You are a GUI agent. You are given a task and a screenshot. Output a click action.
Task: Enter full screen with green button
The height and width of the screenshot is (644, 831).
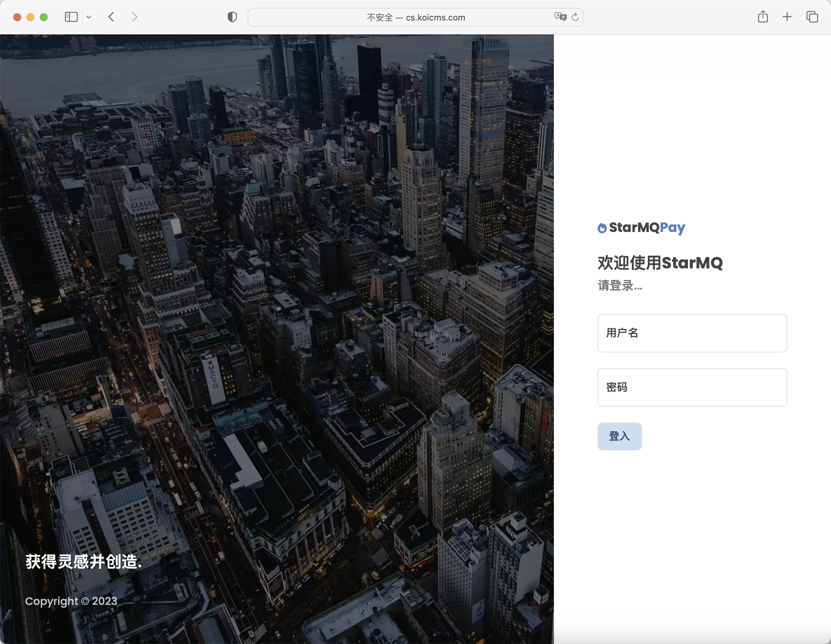point(44,17)
